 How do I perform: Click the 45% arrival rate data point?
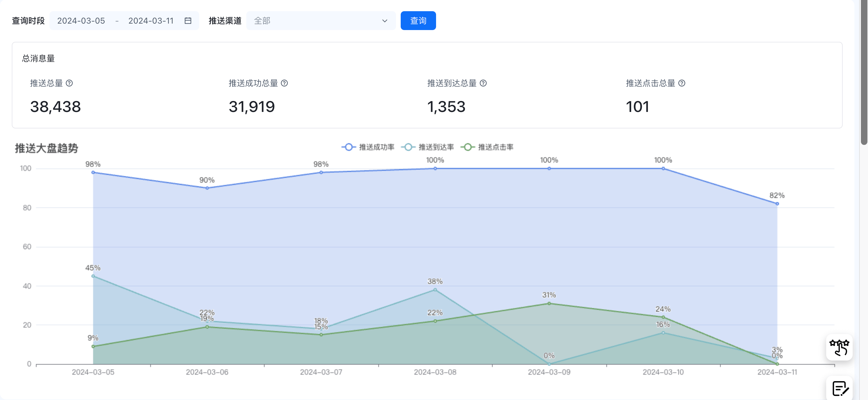pyautogui.click(x=93, y=276)
